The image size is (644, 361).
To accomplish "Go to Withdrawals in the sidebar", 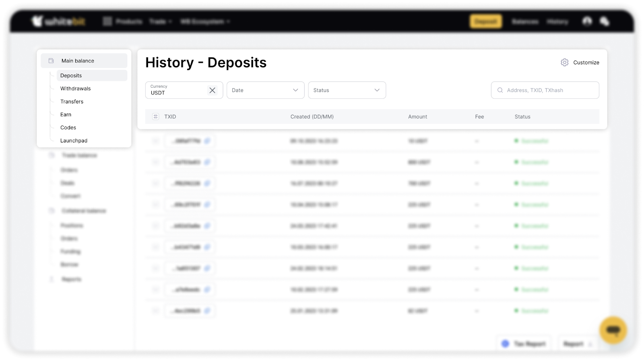I will tap(76, 89).
